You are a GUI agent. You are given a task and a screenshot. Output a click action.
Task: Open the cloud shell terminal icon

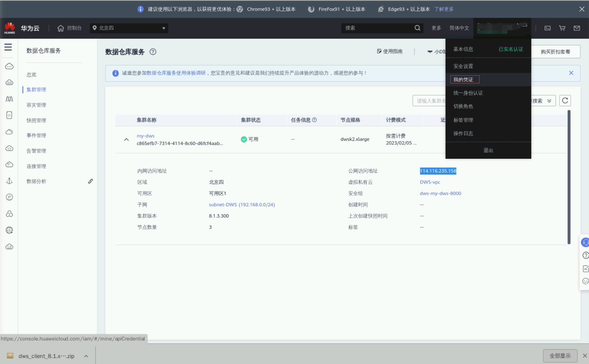coord(547,28)
